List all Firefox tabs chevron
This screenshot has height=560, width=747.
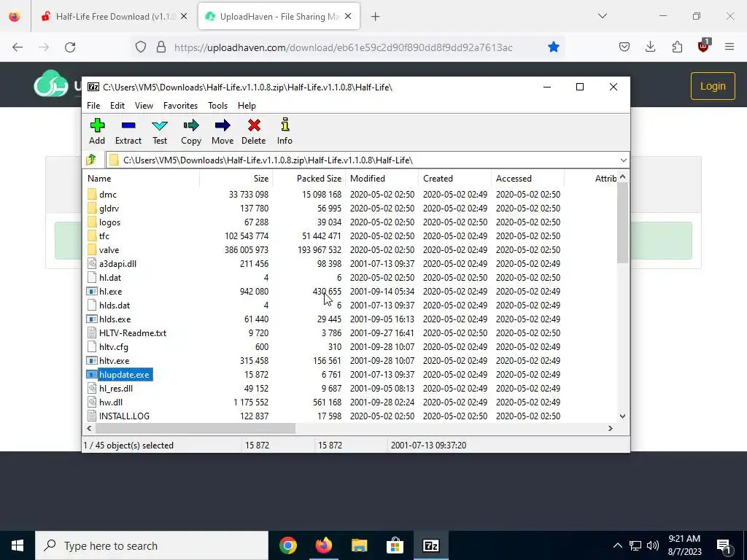(x=602, y=16)
